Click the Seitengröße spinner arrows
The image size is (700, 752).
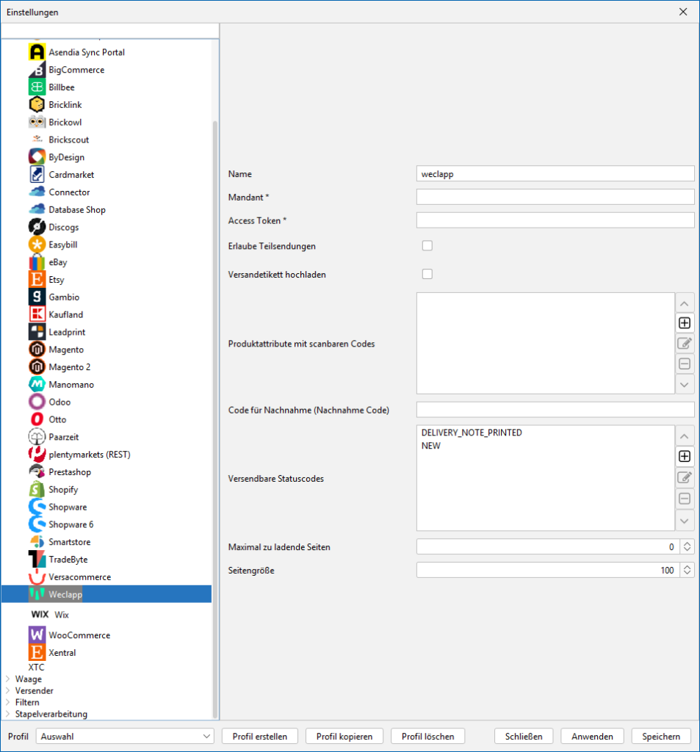(x=687, y=570)
